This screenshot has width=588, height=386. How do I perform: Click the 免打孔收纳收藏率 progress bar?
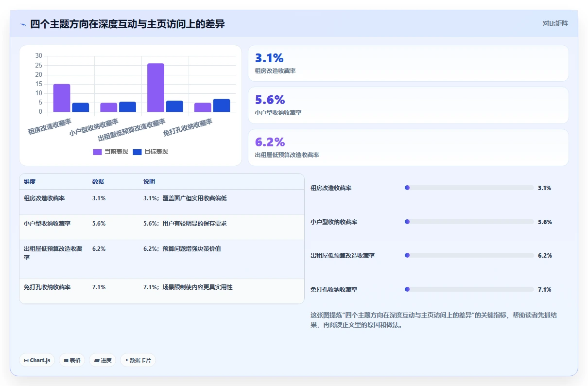point(469,289)
